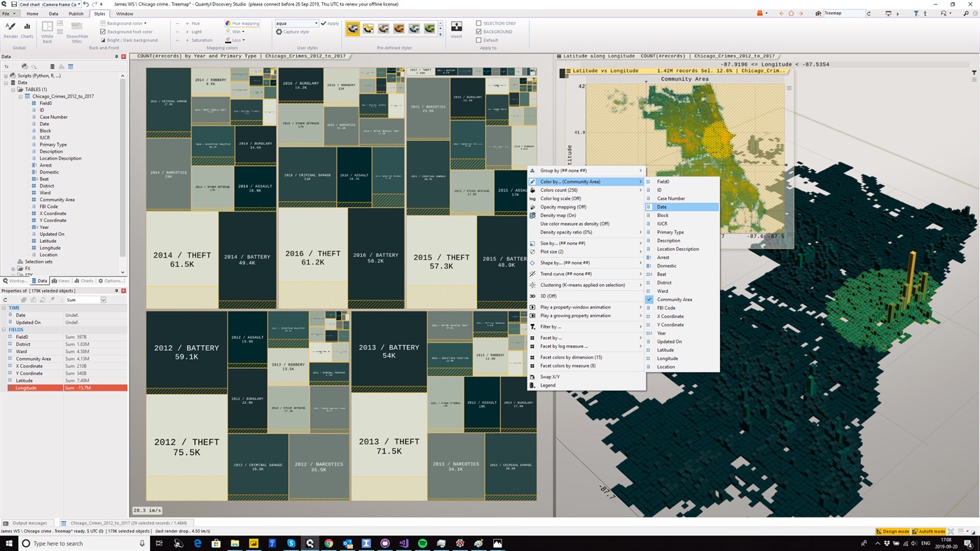The height and width of the screenshot is (551, 980).
Task: Uncheck the BACKGROUND checkbox in Apply to
Action: [478, 32]
